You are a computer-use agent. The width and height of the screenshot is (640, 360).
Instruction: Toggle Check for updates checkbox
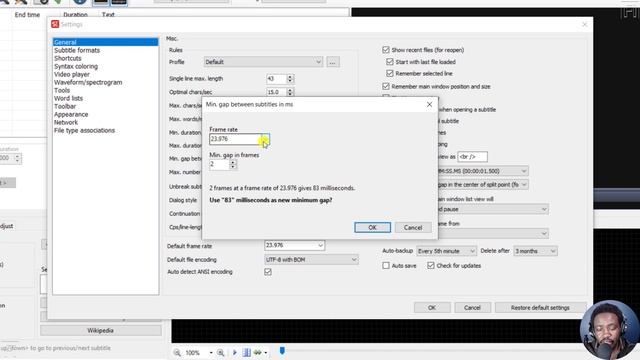coord(431,266)
